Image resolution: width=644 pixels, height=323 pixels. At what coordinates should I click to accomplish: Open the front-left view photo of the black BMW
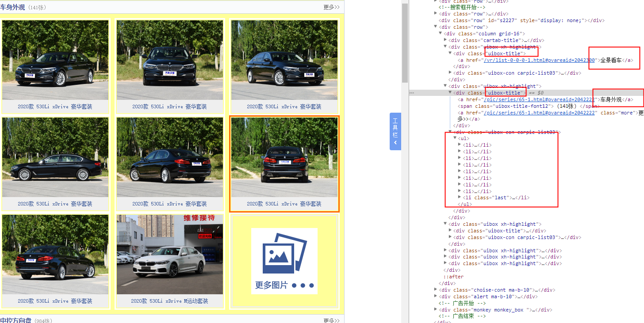pyautogui.click(x=55, y=60)
